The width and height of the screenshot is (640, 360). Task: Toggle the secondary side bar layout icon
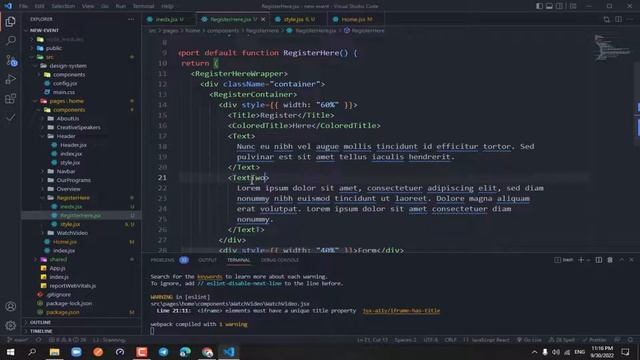pos(560,6)
